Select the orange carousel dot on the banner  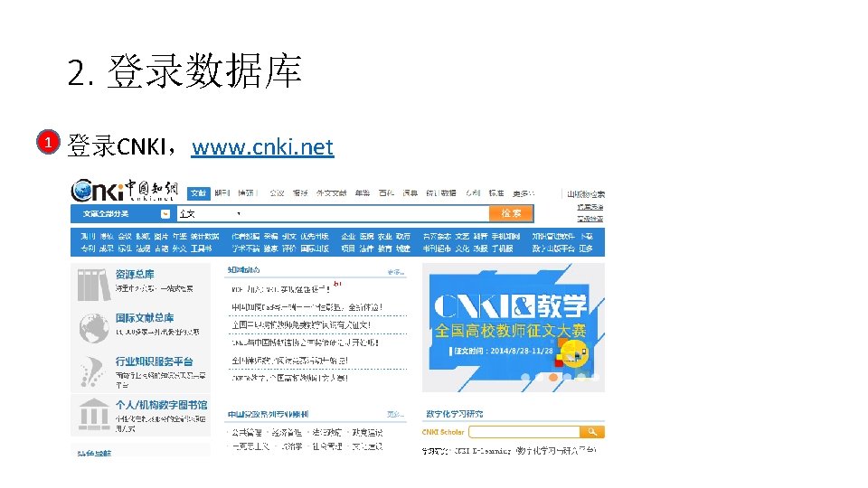tap(553, 378)
